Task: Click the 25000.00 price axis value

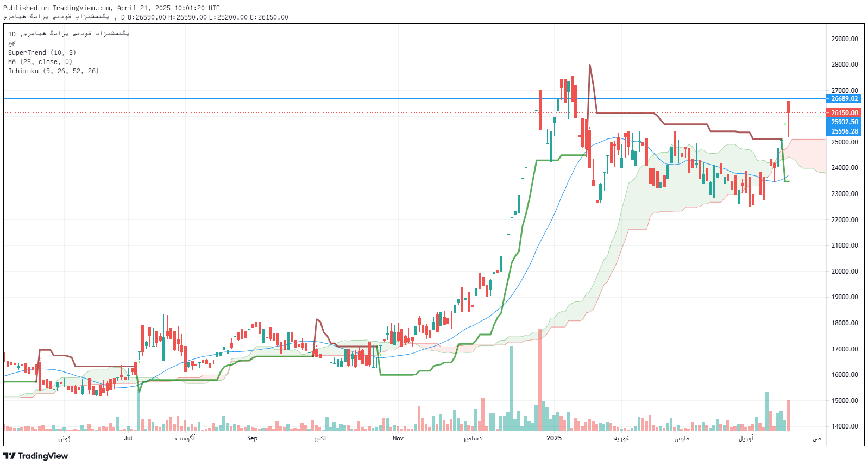Action: 845,142
